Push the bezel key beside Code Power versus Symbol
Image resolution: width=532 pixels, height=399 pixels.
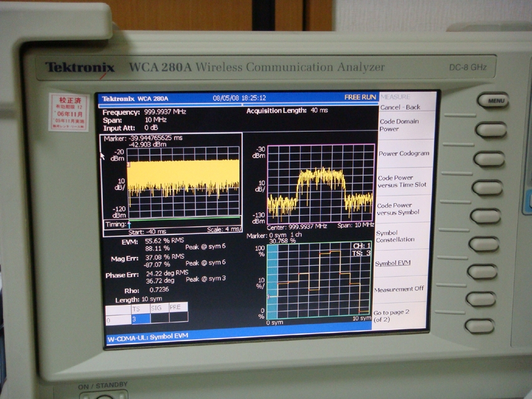click(485, 216)
